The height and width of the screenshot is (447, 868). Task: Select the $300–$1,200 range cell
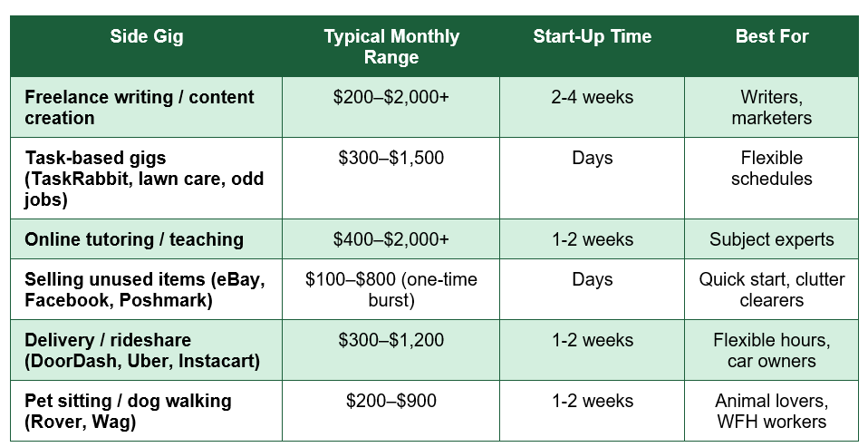click(391, 350)
